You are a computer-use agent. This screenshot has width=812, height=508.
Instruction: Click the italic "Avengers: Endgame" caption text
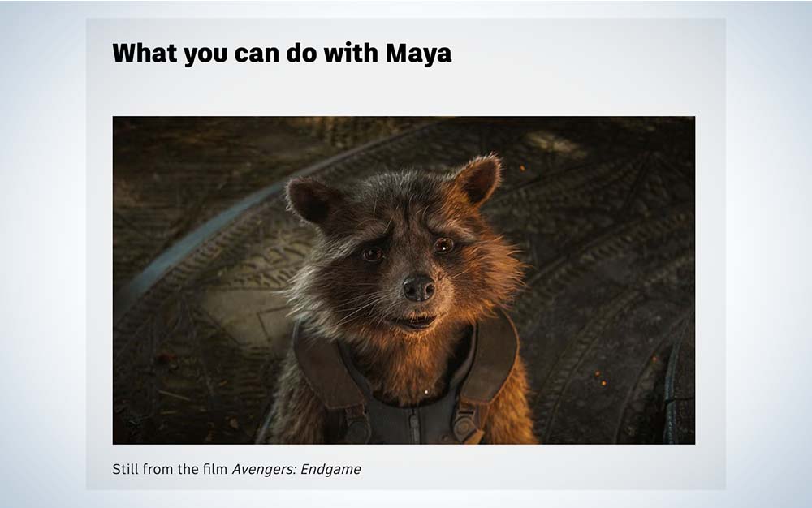tap(296, 469)
